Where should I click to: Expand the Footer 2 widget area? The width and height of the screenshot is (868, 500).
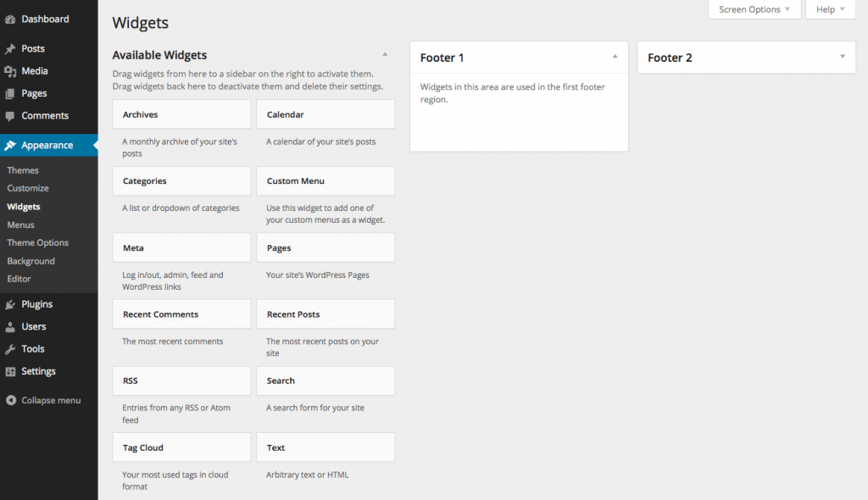click(x=842, y=57)
